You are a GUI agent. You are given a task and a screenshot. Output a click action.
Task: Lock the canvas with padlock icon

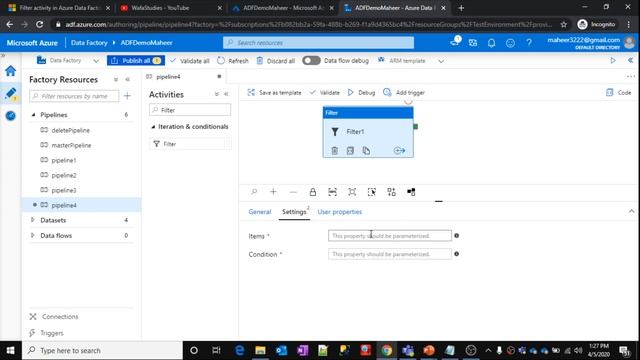(313, 192)
